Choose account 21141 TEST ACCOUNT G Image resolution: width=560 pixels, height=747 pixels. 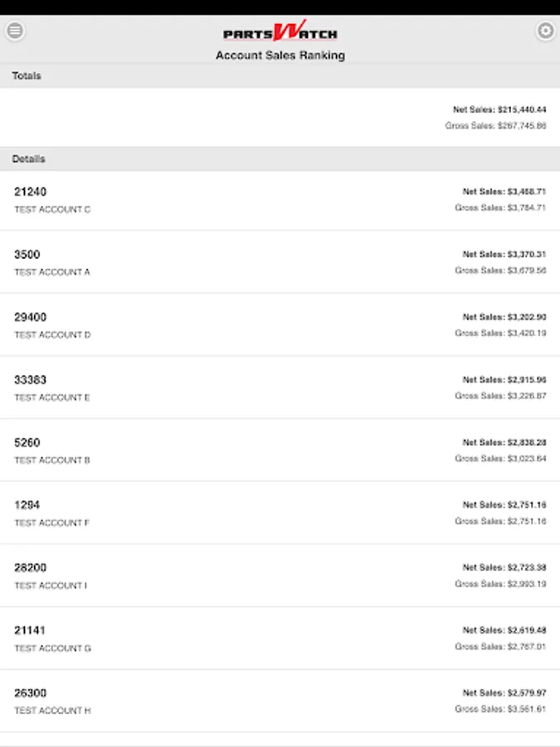(280, 638)
